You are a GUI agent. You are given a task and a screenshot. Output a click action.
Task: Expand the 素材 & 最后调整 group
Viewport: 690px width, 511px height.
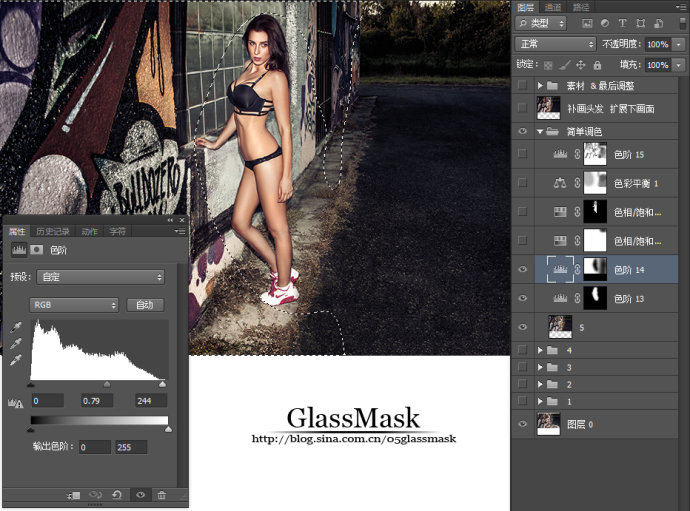click(x=540, y=85)
